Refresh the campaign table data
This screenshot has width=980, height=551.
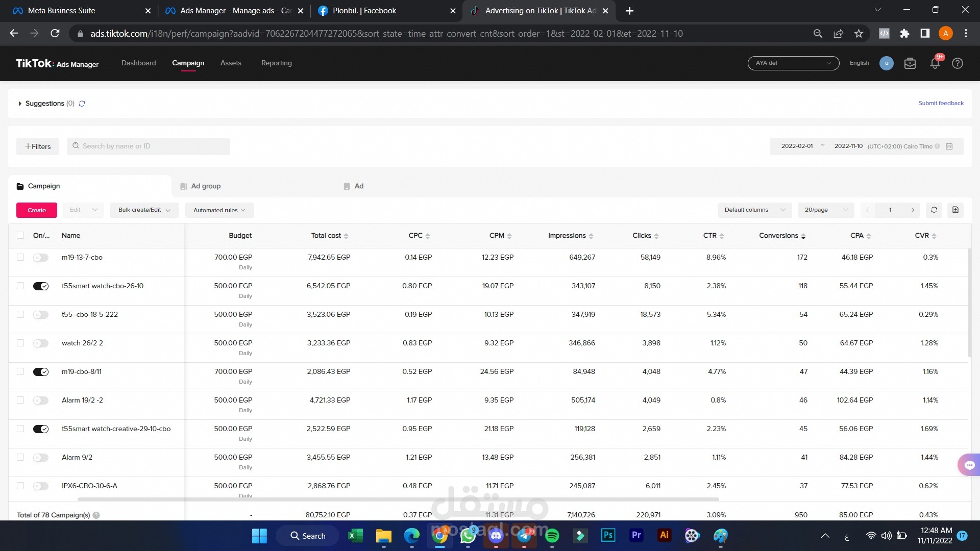(x=934, y=210)
